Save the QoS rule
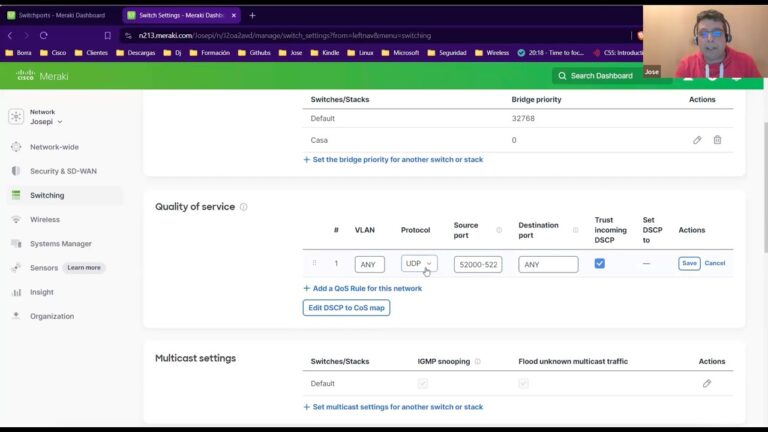The width and height of the screenshot is (768, 432). click(x=689, y=264)
